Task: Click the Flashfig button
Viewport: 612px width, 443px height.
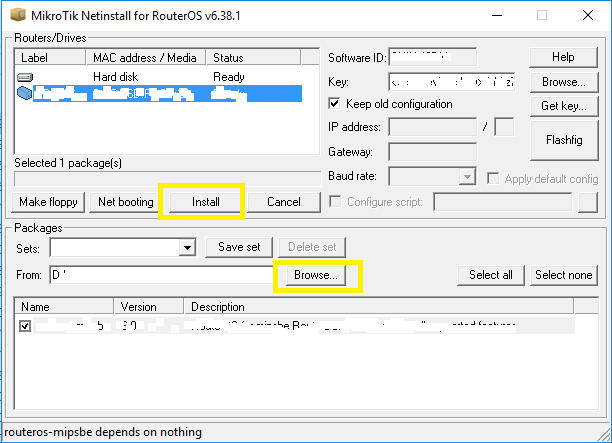Action: (x=564, y=140)
